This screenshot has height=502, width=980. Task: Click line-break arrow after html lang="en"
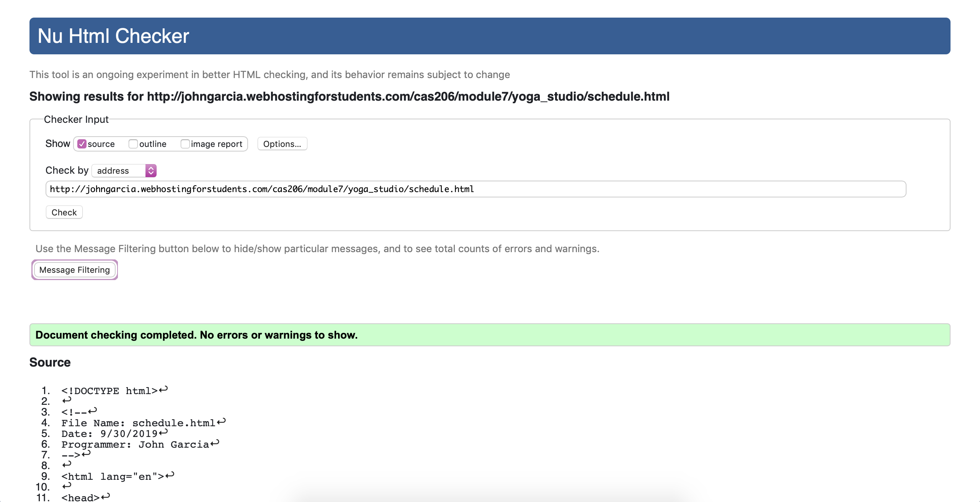point(170,475)
